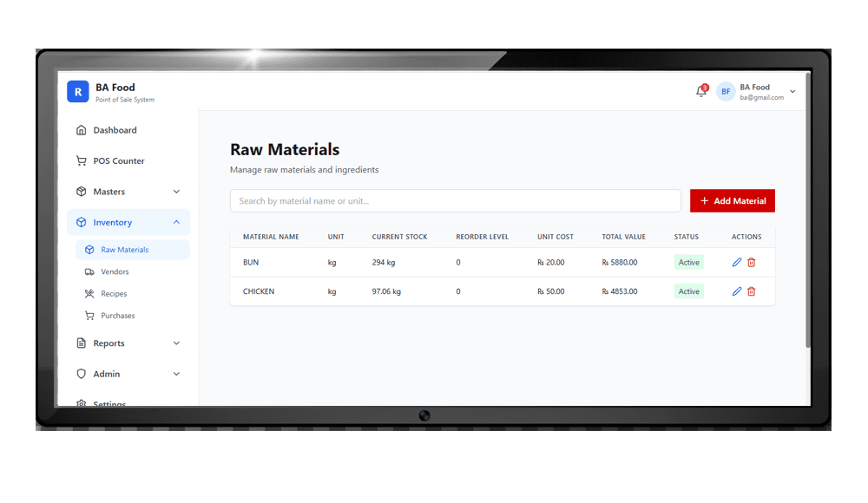Open the BA Food account dropdown

792,92
